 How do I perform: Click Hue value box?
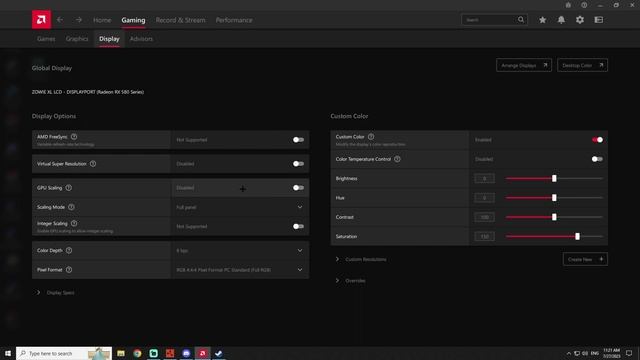[x=484, y=198]
